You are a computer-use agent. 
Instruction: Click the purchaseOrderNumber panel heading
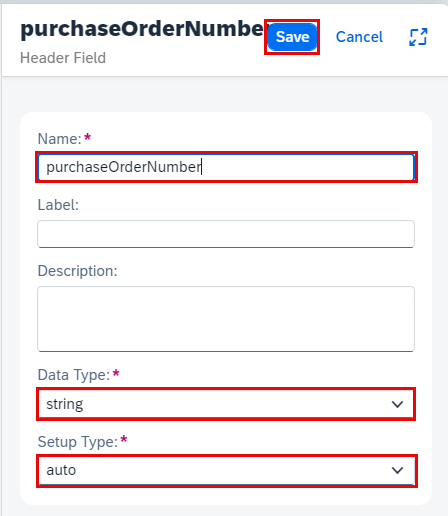coord(143,29)
